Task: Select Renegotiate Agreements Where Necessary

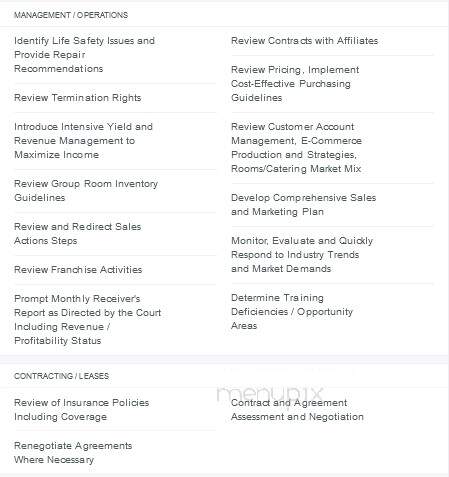Action: 73,453
